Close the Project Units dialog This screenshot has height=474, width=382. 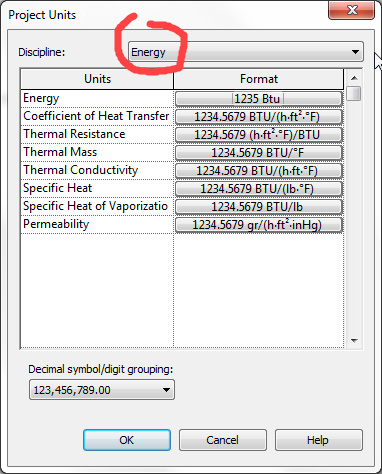(x=352, y=10)
